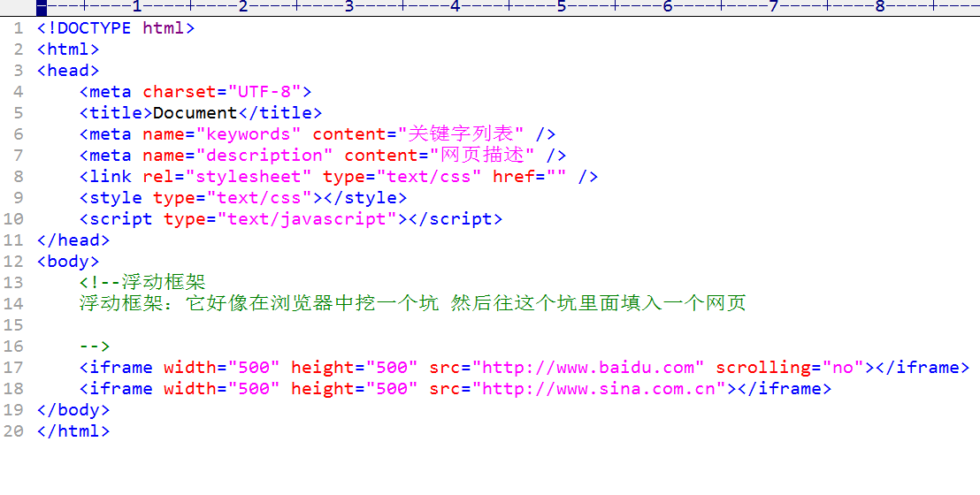Click the scrolling attribute on line 17
Screen dimensions: 980x495
[789, 368]
